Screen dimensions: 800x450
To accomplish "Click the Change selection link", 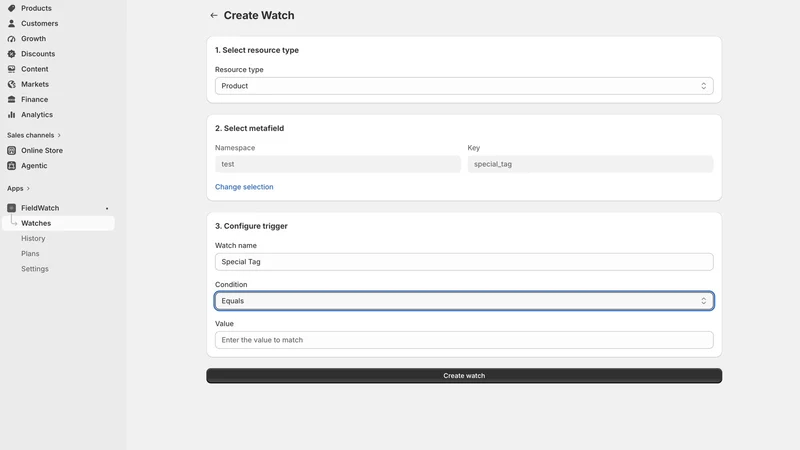I will coord(244,187).
